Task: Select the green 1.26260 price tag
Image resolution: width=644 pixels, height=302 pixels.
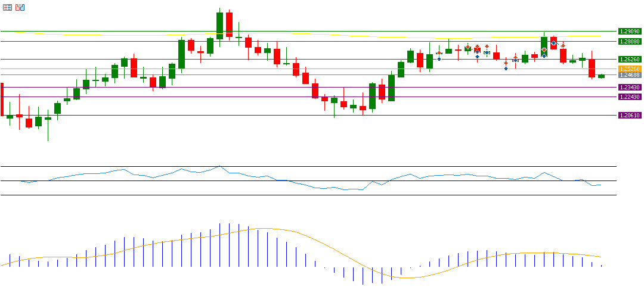Action: (630, 60)
